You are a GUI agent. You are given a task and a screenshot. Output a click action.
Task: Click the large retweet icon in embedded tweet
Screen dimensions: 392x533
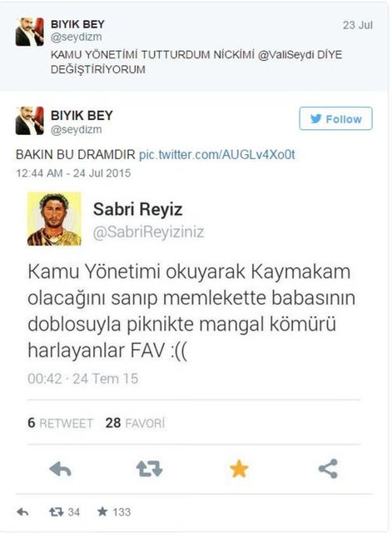[x=150, y=469]
